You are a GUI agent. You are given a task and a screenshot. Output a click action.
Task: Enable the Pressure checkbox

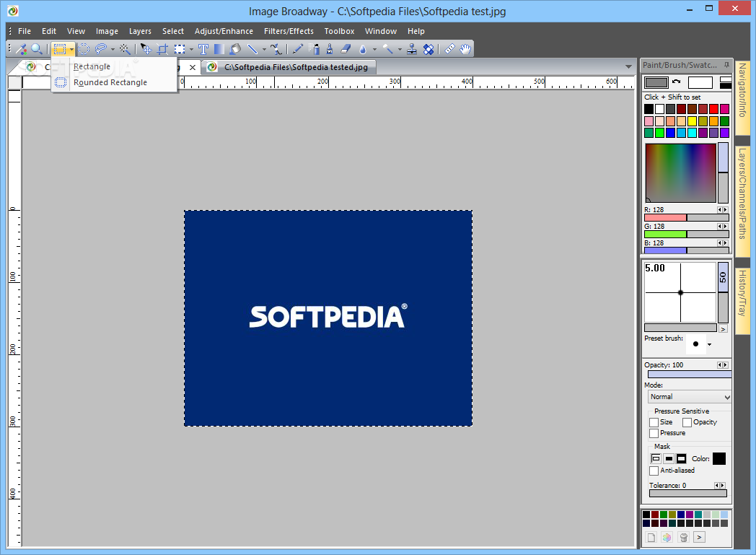[x=654, y=434]
